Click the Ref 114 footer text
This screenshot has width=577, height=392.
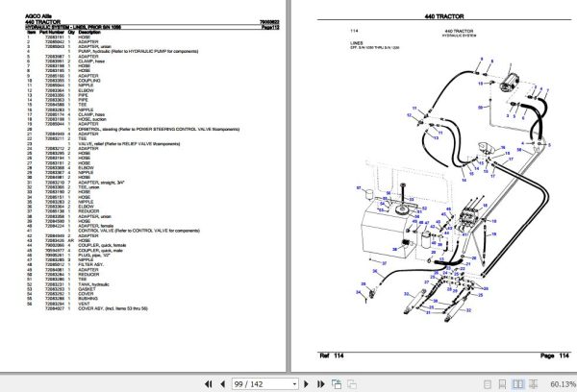coord(332,355)
